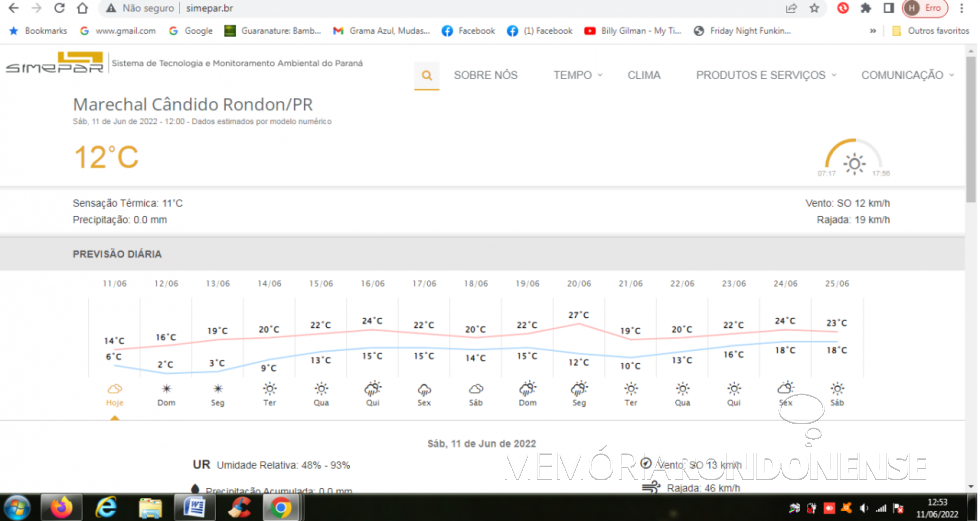Open the CLIMA menu item
This screenshot has height=521, width=980.
[x=644, y=75]
